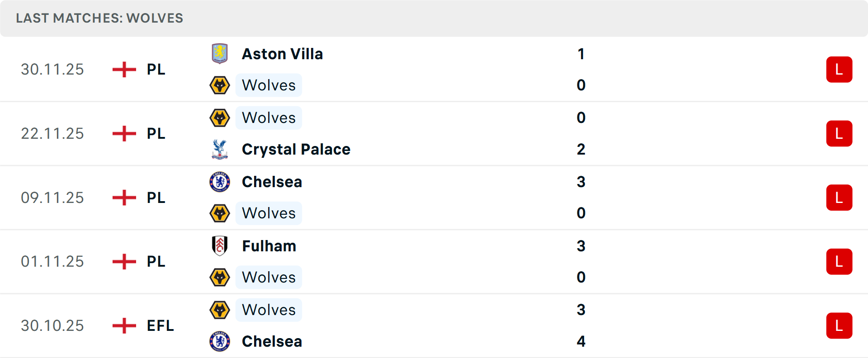
Task: Open the Aston Villa team name link
Action: 282,54
